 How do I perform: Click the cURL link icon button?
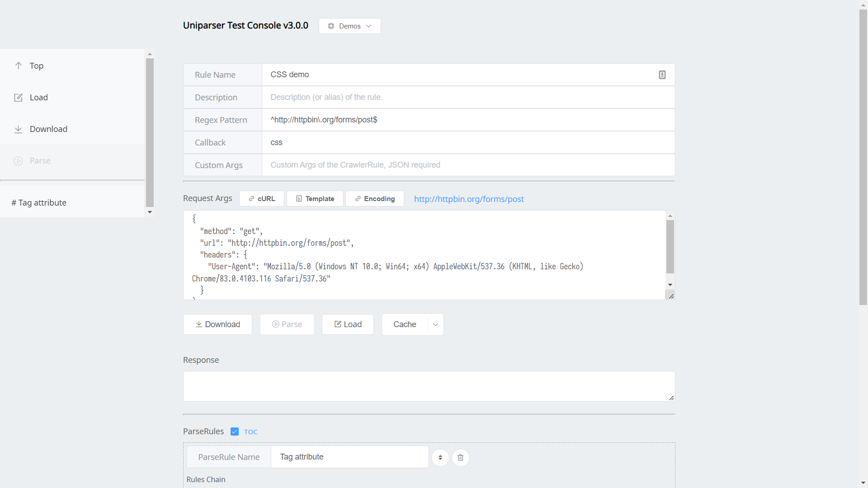click(x=261, y=199)
